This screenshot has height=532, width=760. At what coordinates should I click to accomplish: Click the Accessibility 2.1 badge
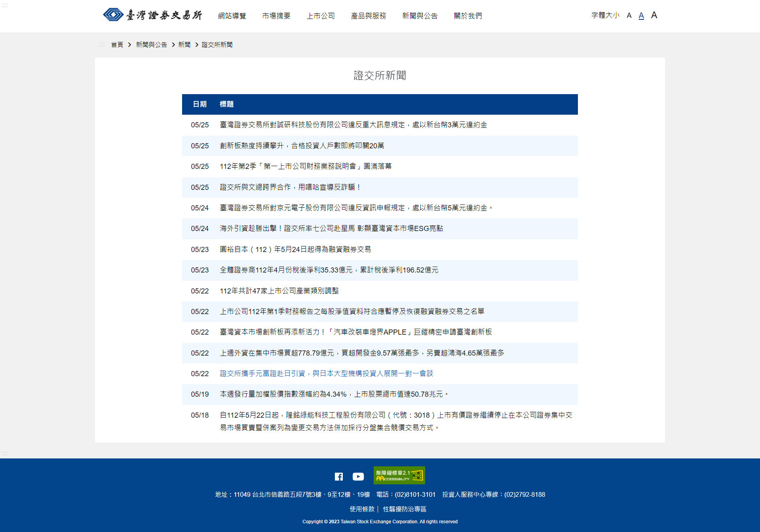(x=399, y=475)
